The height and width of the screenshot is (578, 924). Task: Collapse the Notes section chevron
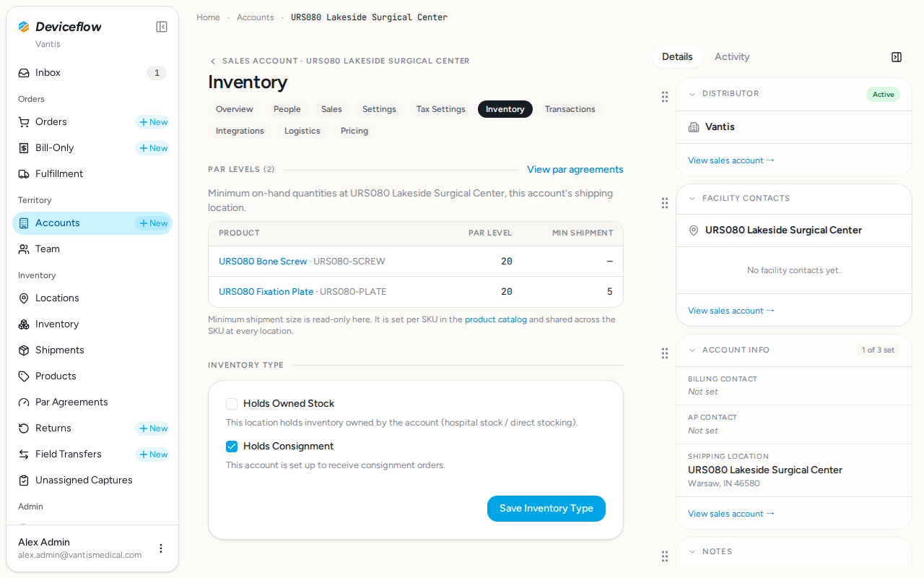pos(692,552)
